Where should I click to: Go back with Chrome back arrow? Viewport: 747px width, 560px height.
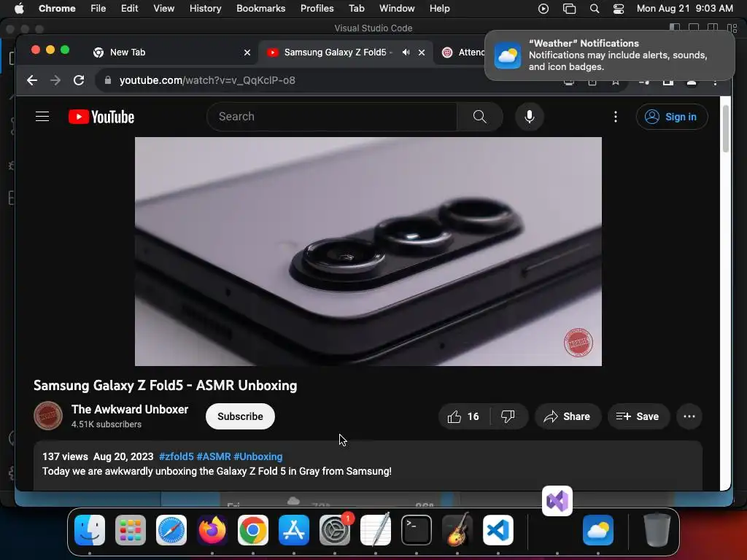[32, 80]
